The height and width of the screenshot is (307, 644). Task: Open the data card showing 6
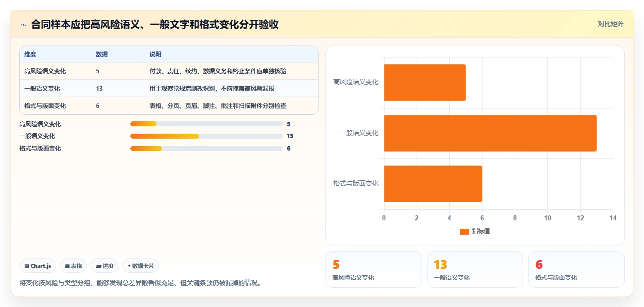(576, 269)
